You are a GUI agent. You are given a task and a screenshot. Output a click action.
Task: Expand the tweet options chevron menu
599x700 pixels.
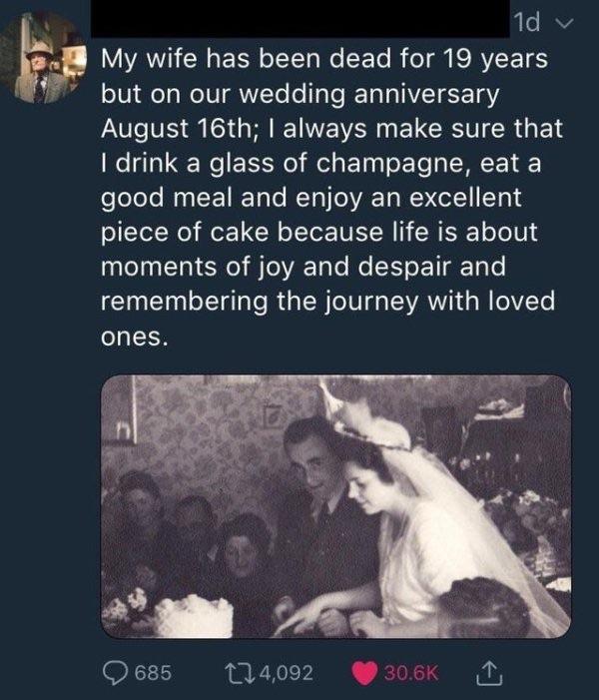tap(572, 22)
